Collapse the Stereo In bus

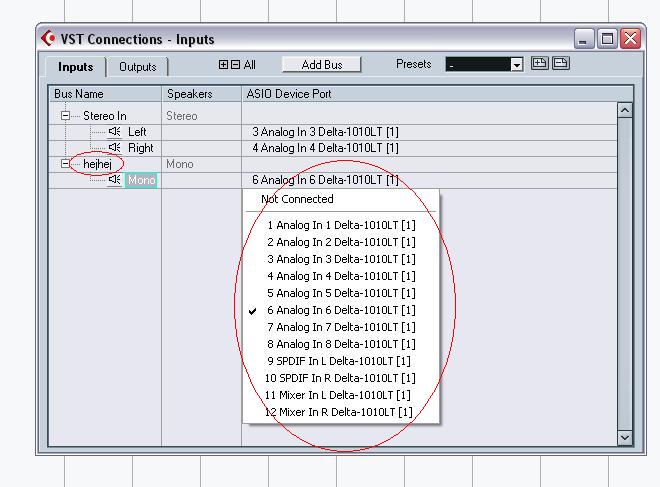tap(65, 115)
